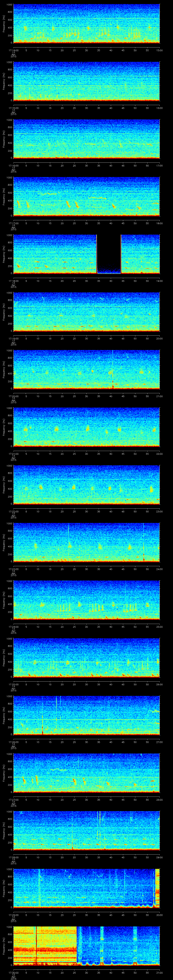Click the 17:25:00 start time label
The width and height of the screenshot is (173, 980).
click(13, 684)
